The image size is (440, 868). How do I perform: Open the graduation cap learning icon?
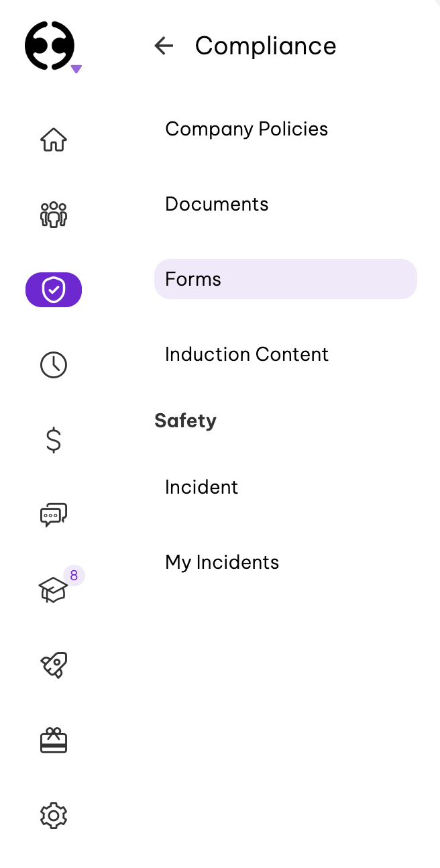point(53,591)
